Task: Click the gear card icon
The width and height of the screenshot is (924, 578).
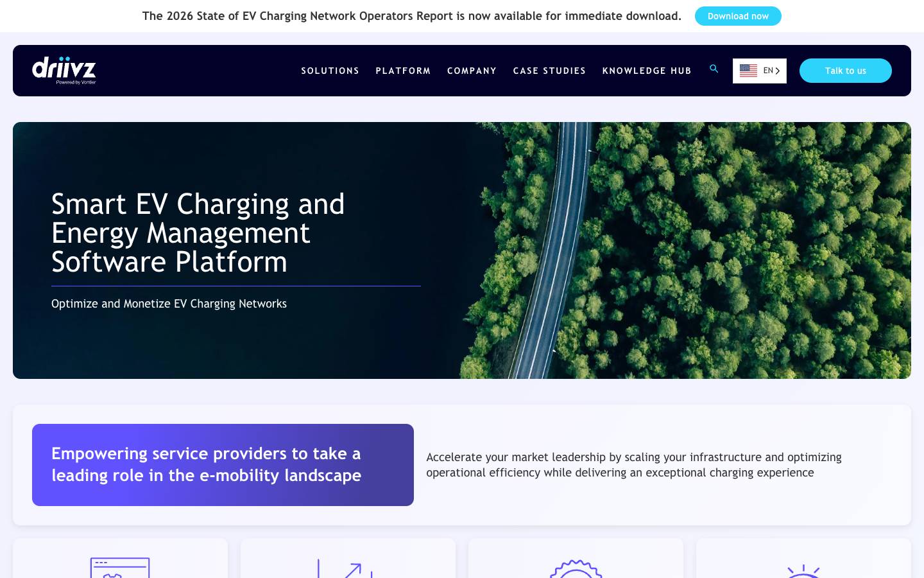Action: (576, 569)
